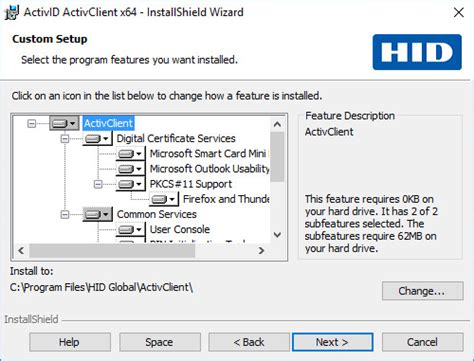
Task: Select User Console label
Action: tap(180, 229)
